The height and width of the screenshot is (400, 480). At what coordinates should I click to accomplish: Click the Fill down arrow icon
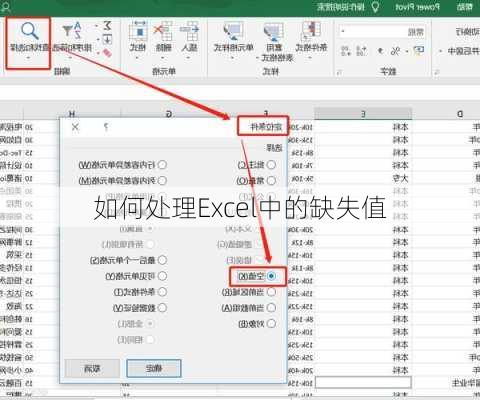coord(107,40)
